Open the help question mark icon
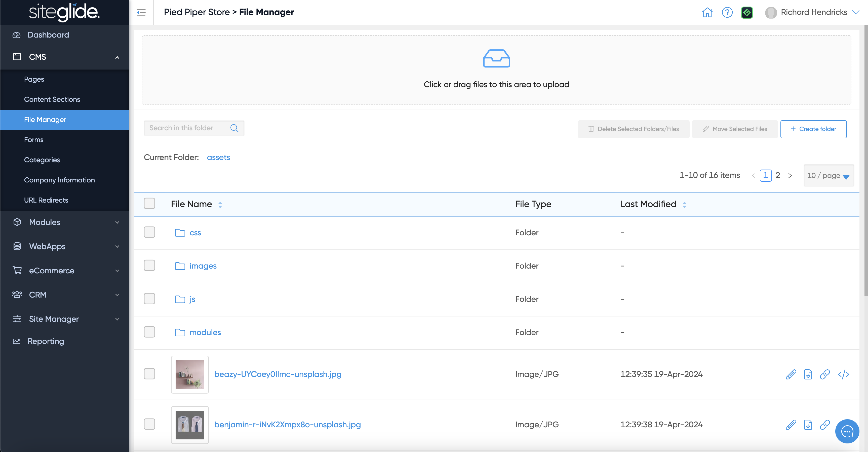The image size is (868, 452). pos(727,13)
